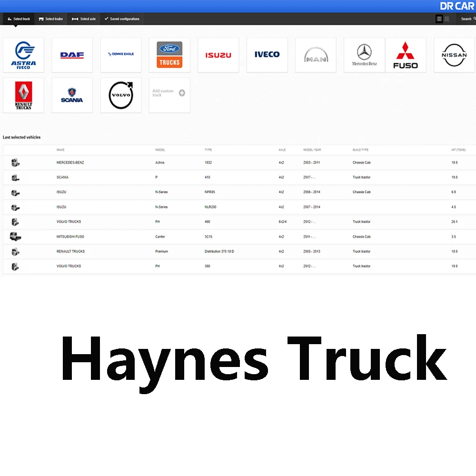Click the WT (TONS) column header
Screen dimensions: 476x476
(458, 150)
